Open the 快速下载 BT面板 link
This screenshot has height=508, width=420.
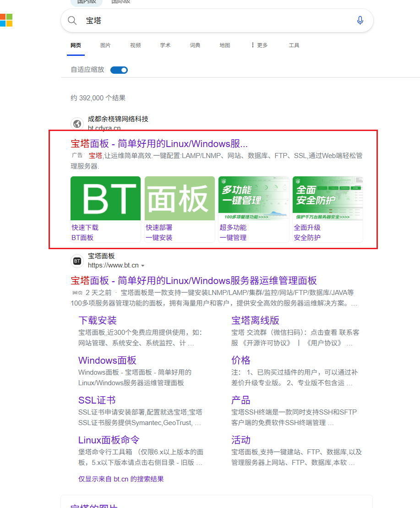coord(85,233)
